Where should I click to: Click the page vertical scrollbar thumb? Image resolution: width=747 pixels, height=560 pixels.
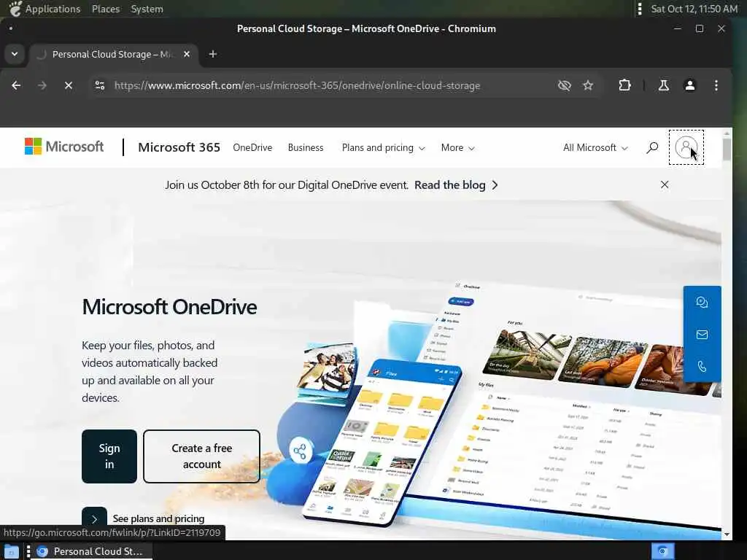click(x=727, y=149)
